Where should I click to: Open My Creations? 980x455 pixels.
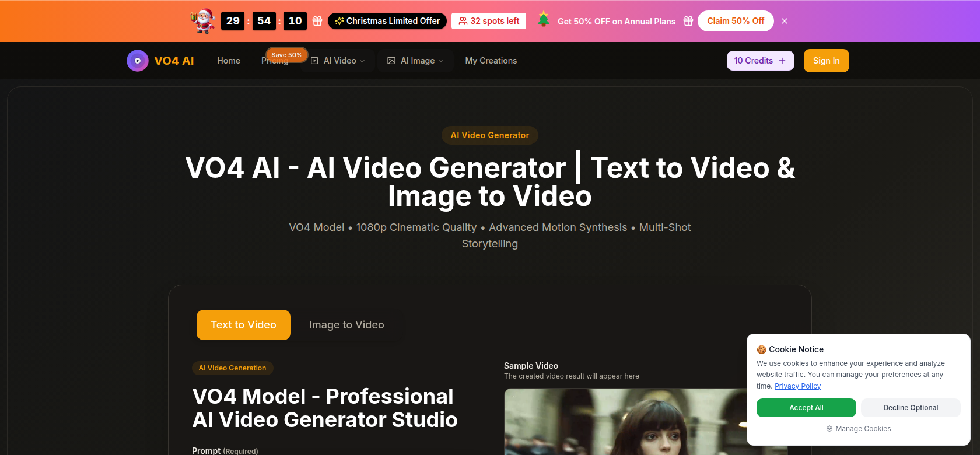[x=491, y=61]
